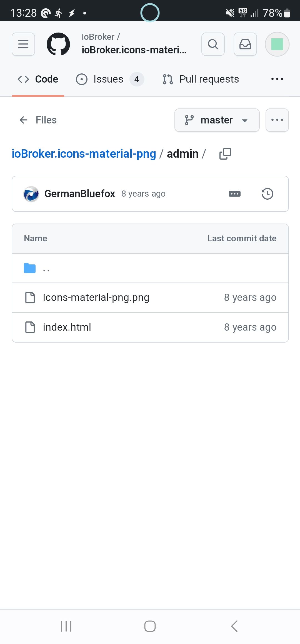This screenshot has width=300, height=644.
Task: Copy path using the copy icon
Action: [225, 154]
